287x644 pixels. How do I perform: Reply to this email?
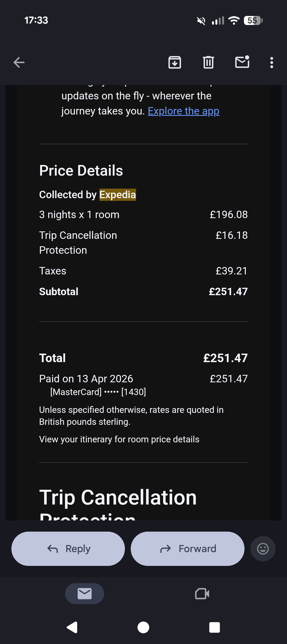[68, 549]
